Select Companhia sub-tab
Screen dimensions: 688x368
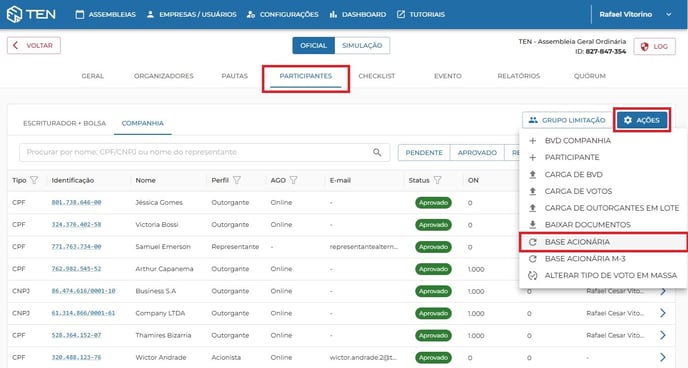(x=143, y=123)
